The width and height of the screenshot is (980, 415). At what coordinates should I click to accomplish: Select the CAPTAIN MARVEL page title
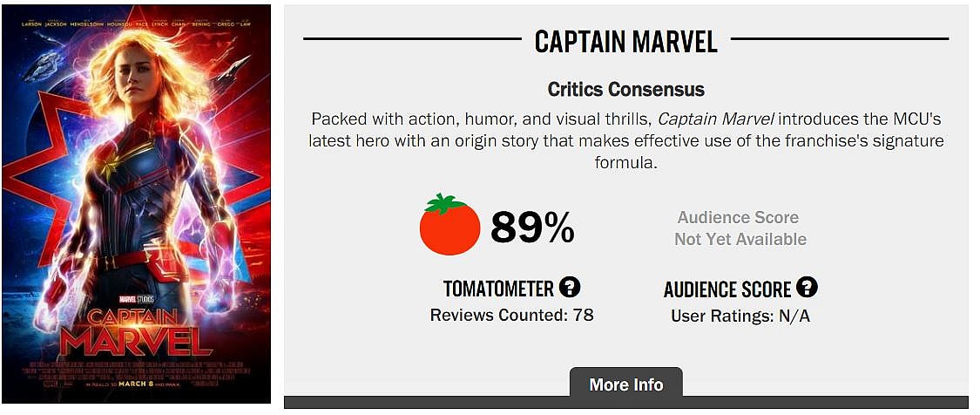click(x=625, y=41)
